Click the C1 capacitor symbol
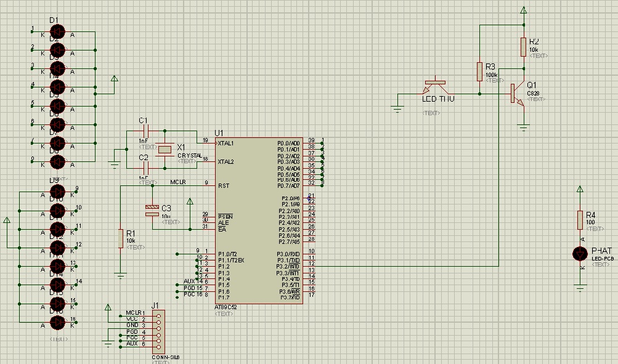 click(146, 131)
